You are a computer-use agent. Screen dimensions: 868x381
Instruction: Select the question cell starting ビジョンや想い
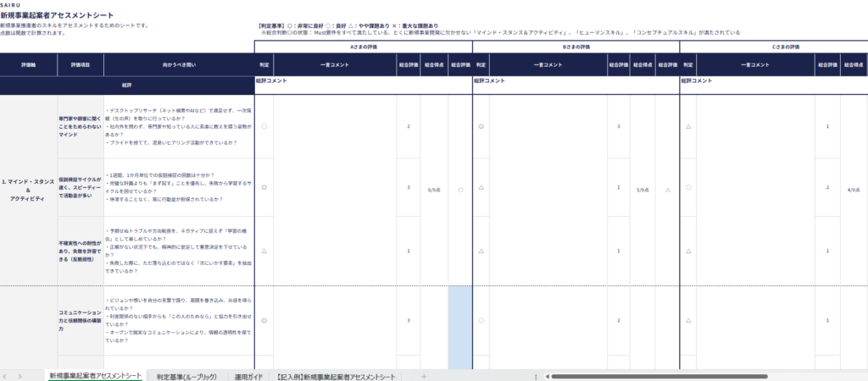point(179,320)
